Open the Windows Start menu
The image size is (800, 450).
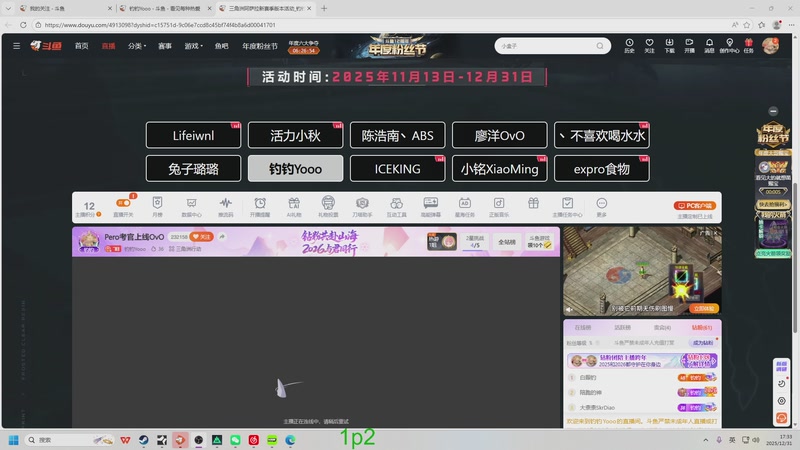pos(14,439)
